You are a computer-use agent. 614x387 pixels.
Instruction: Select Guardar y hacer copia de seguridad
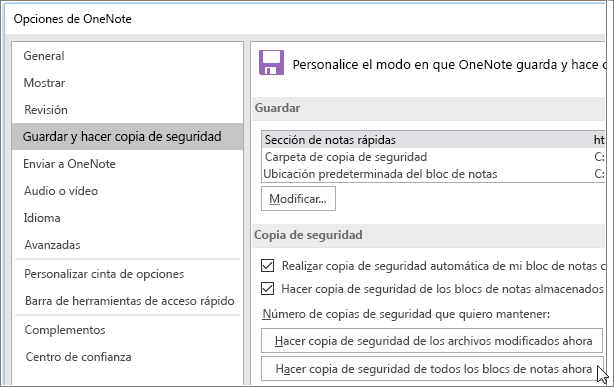tap(127, 137)
